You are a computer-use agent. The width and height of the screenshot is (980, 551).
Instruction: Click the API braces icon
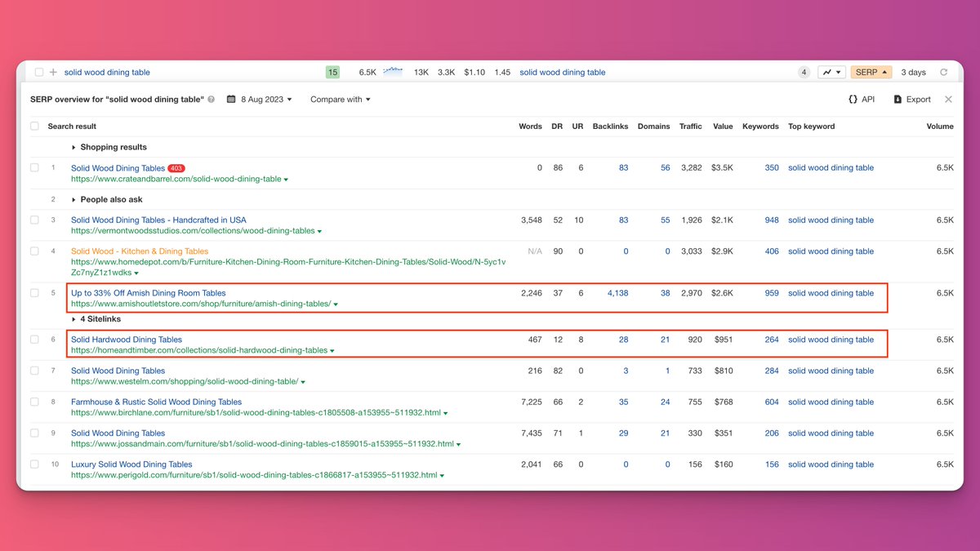point(853,100)
